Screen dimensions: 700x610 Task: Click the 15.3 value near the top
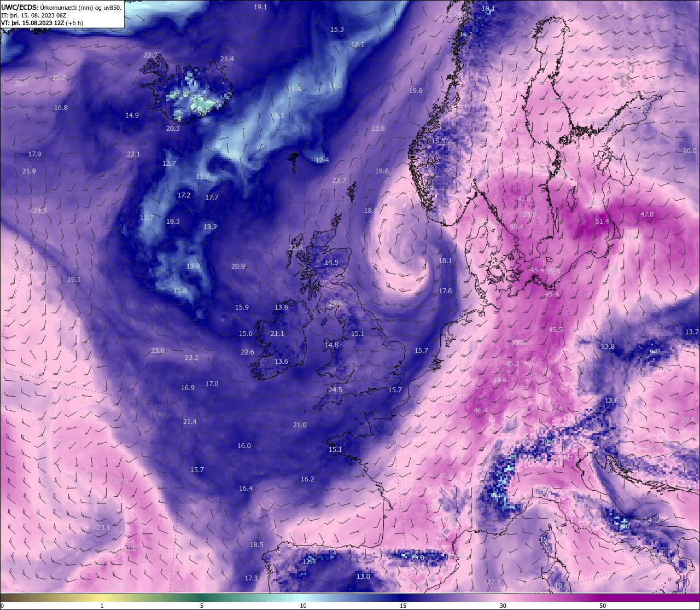(x=337, y=29)
